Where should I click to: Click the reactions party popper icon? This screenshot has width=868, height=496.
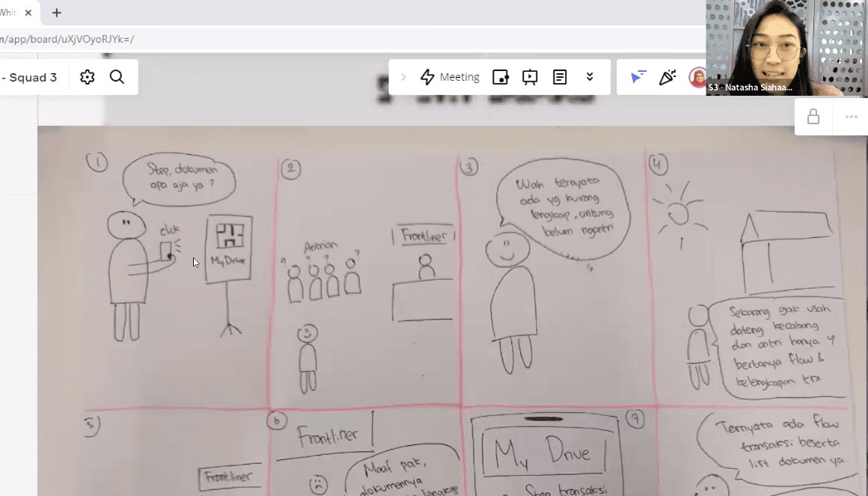click(x=667, y=77)
